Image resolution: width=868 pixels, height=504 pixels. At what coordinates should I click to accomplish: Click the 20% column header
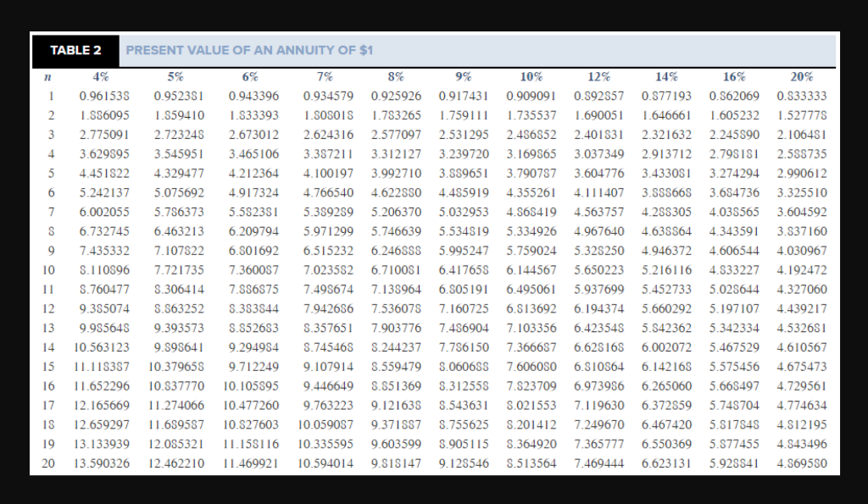pyautogui.click(x=802, y=77)
